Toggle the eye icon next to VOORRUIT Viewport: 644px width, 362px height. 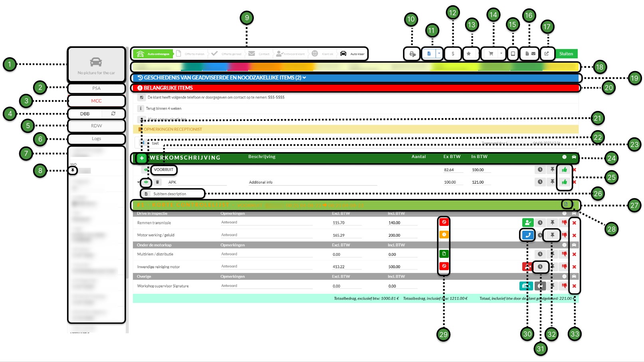click(x=146, y=170)
